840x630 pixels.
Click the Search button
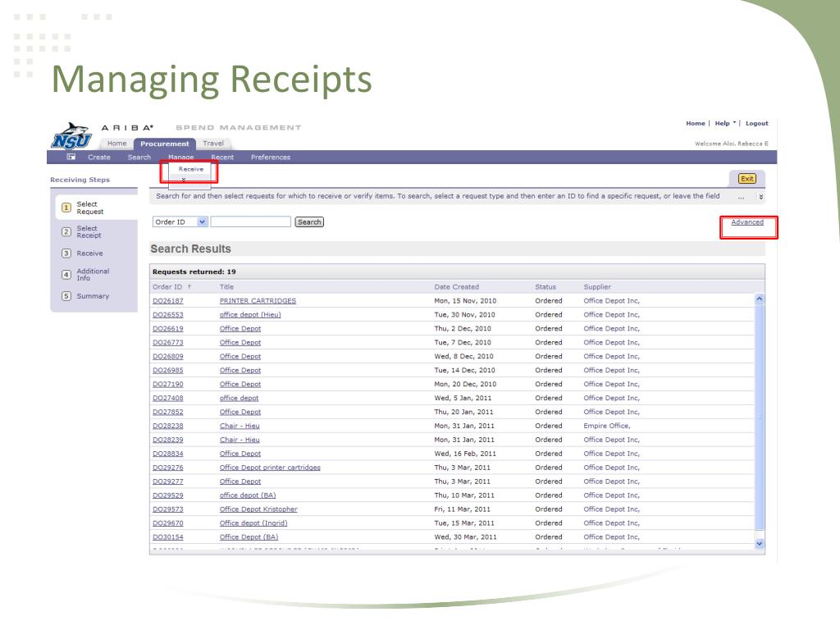[x=309, y=221]
